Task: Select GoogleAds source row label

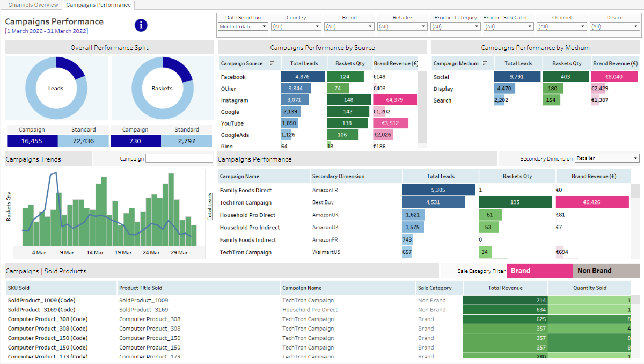Action: [235, 135]
